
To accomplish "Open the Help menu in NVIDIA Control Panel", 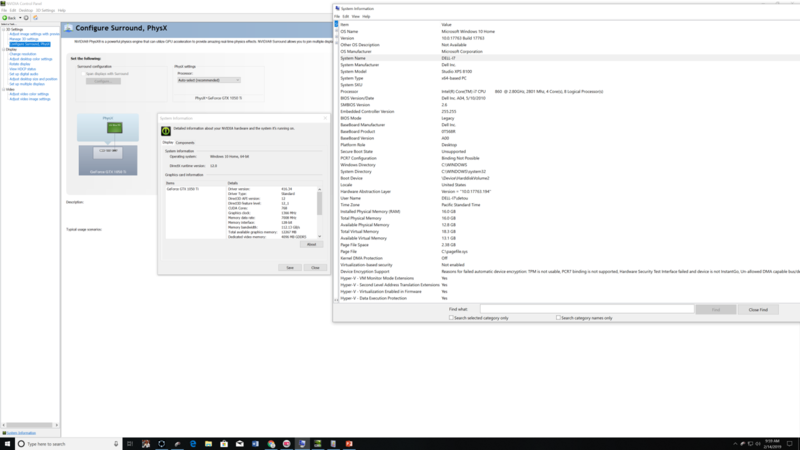I will point(62,10).
